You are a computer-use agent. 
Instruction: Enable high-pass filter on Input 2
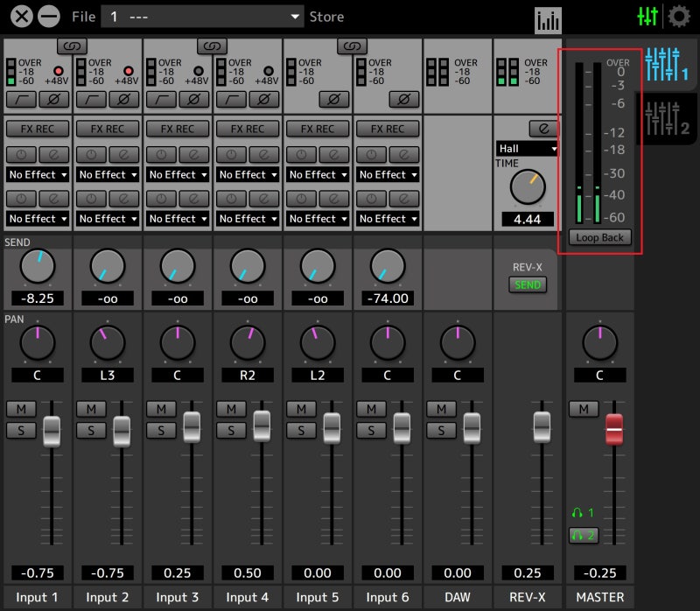coord(91,100)
